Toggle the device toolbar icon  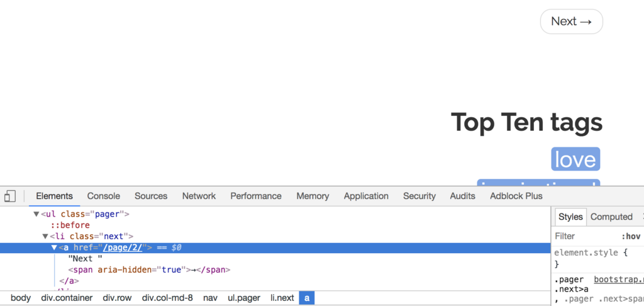[10, 196]
